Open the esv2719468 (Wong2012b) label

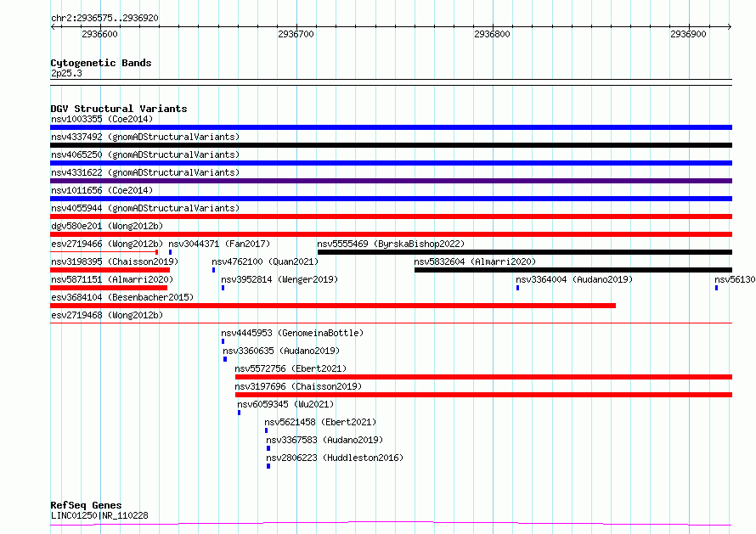click(x=107, y=315)
